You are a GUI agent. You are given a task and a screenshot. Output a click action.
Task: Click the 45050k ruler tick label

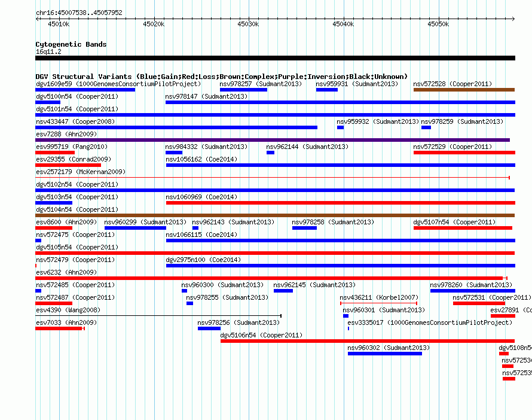(x=438, y=24)
